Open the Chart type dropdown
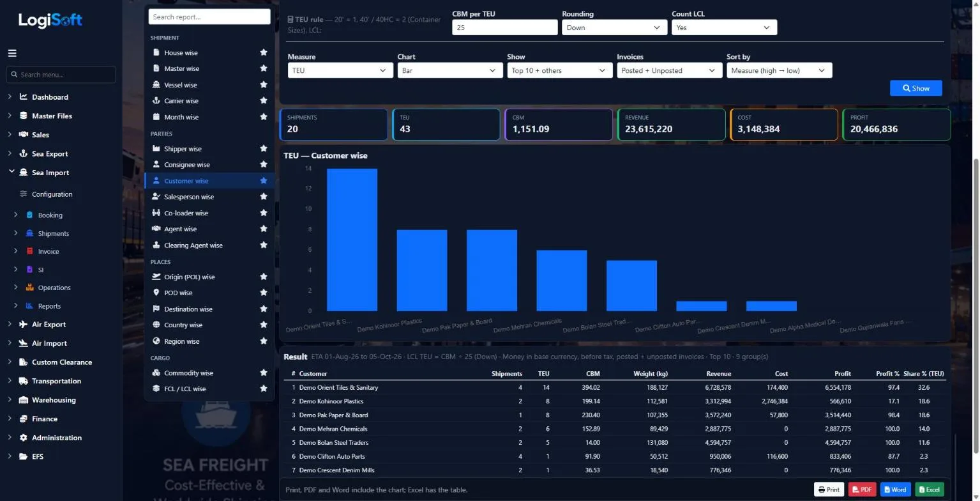The height and width of the screenshot is (501, 980). [450, 70]
